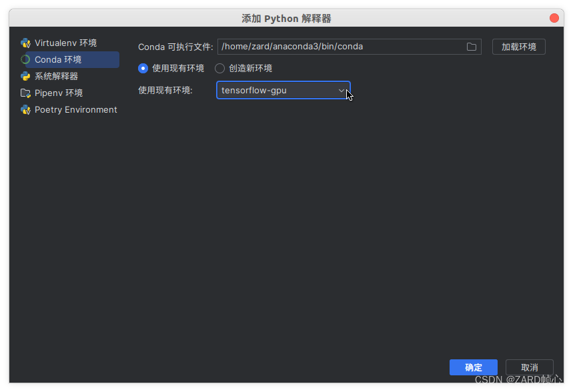
Task: Click the 加载环境 button
Action: (518, 47)
